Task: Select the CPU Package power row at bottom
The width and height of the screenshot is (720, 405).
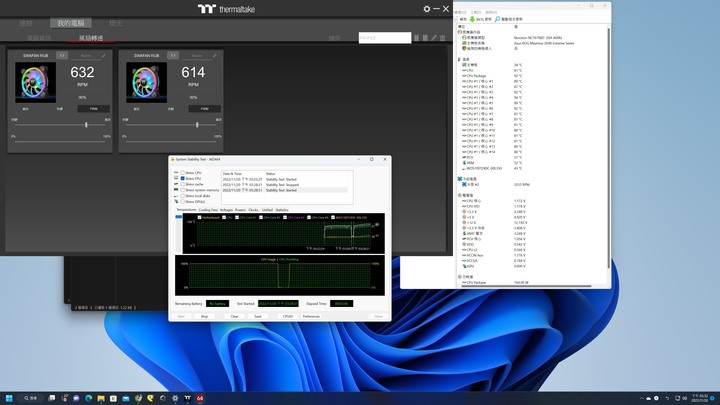Action: tap(533, 282)
